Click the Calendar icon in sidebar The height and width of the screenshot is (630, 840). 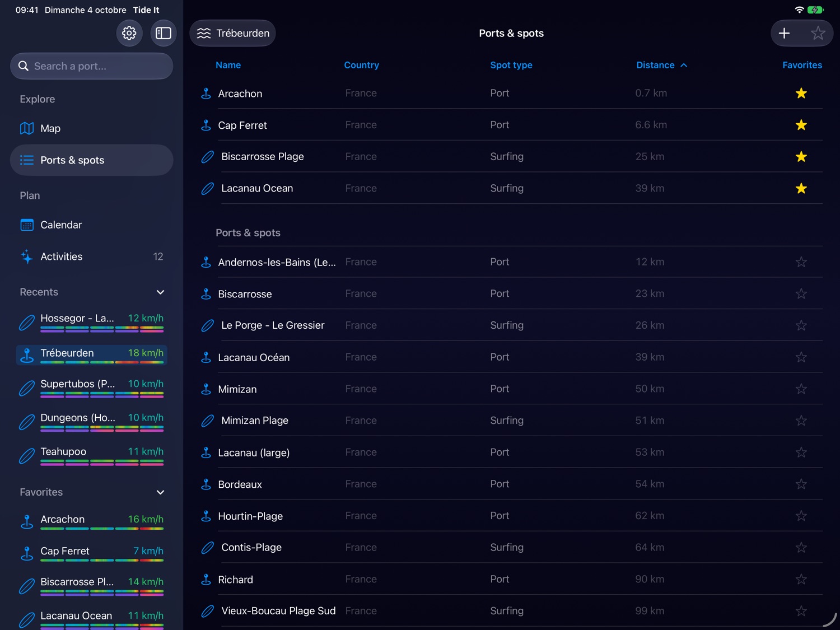tap(27, 225)
